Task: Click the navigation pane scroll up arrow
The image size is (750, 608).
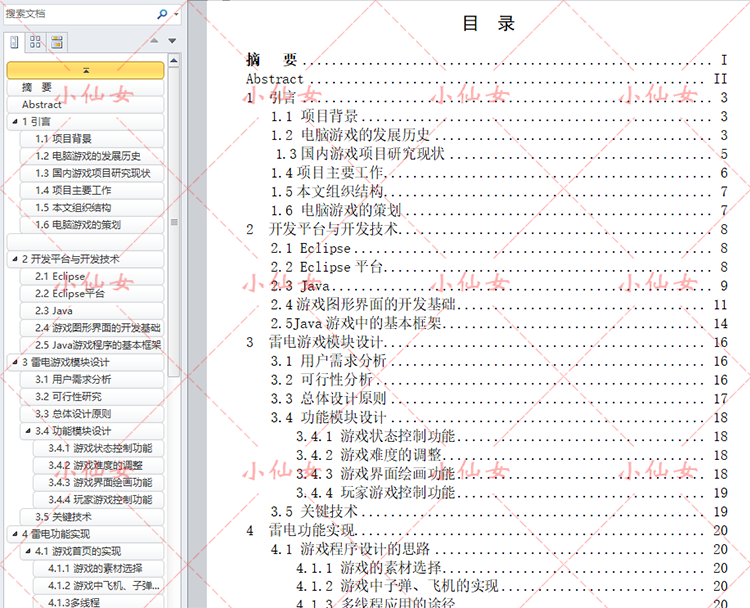Action: coord(174,60)
